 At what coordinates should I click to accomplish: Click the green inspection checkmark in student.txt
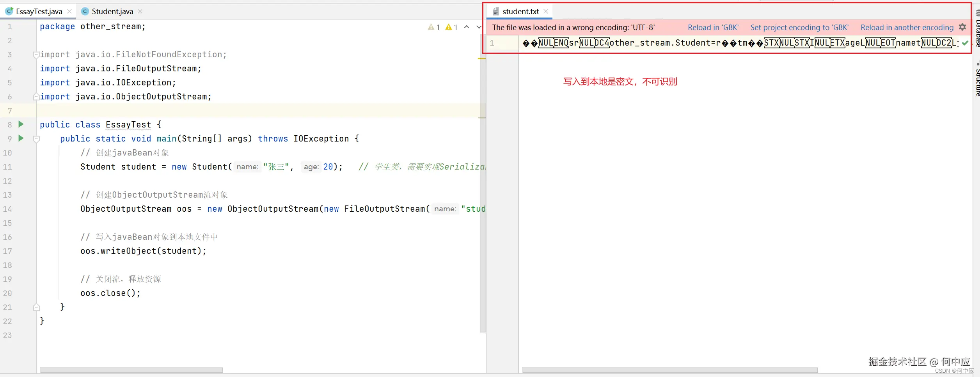coord(965,43)
